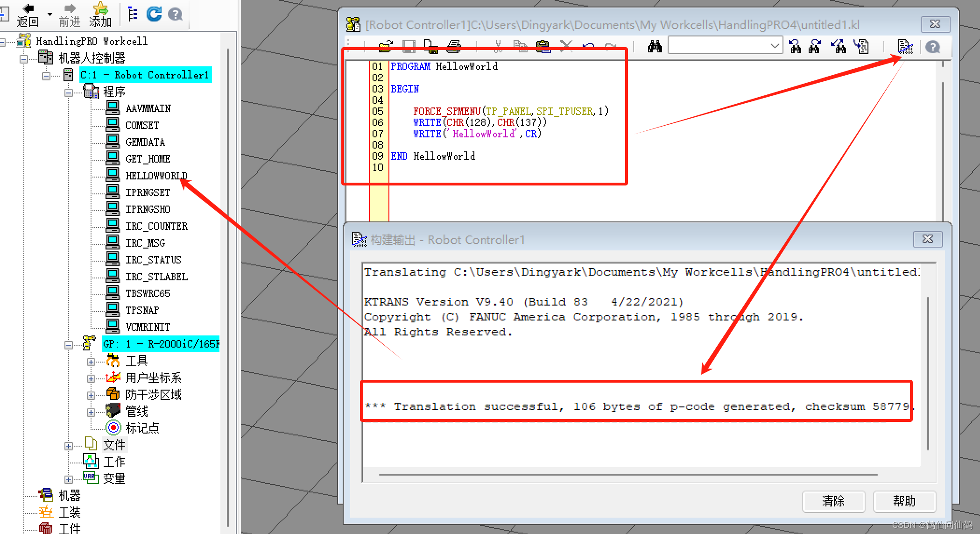Click the 帮助 button
The height and width of the screenshot is (534, 980).
[904, 501]
